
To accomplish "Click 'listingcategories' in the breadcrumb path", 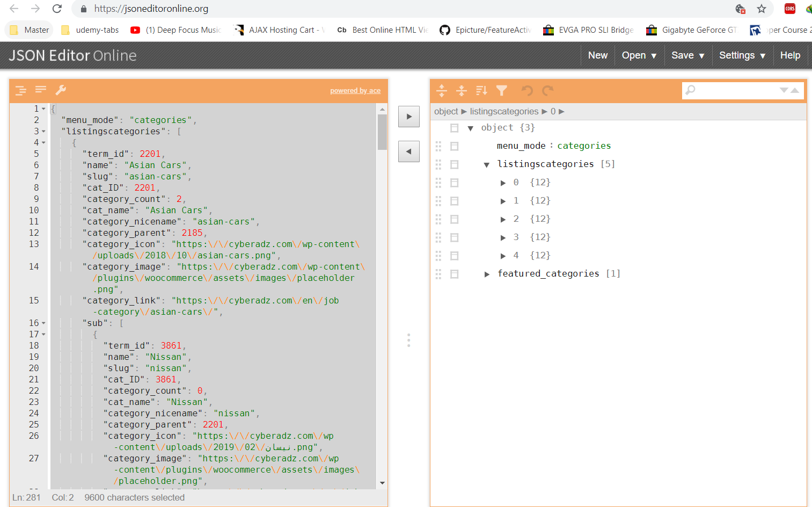I will coord(504,111).
